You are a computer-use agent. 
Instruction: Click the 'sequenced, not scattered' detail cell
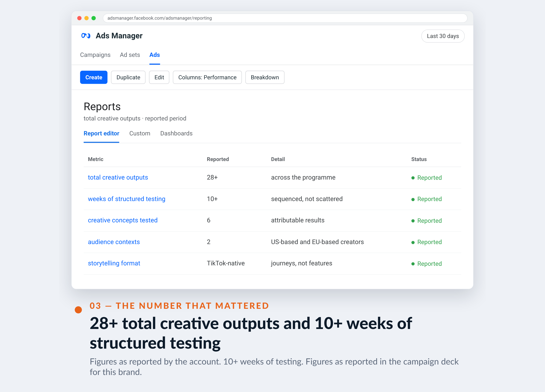307,199
